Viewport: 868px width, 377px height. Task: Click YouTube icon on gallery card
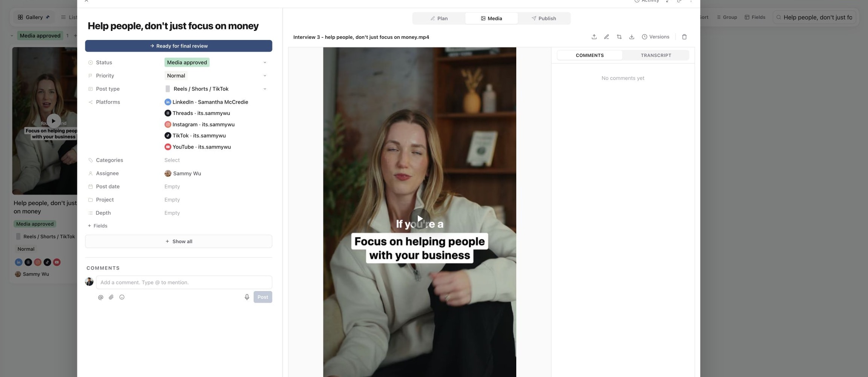(57, 262)
